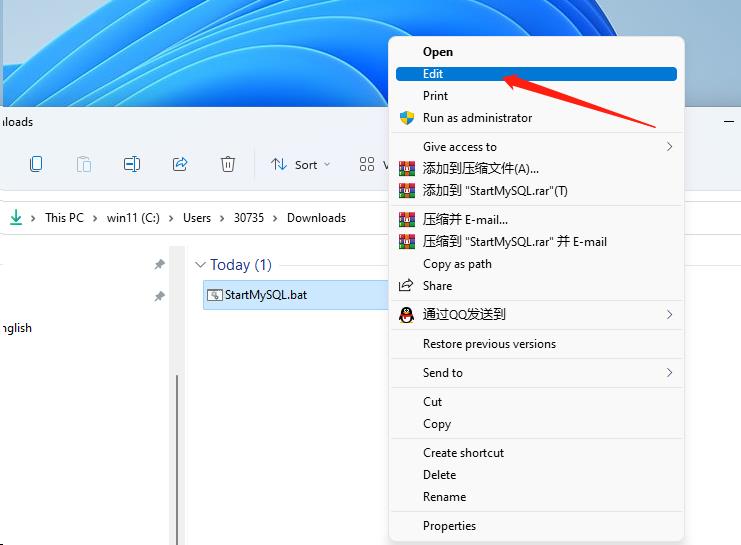Open the Sort dropdown menu
The height and width of the screenshot is (545, 741).
pyautogui.click(x=300, y=165)
